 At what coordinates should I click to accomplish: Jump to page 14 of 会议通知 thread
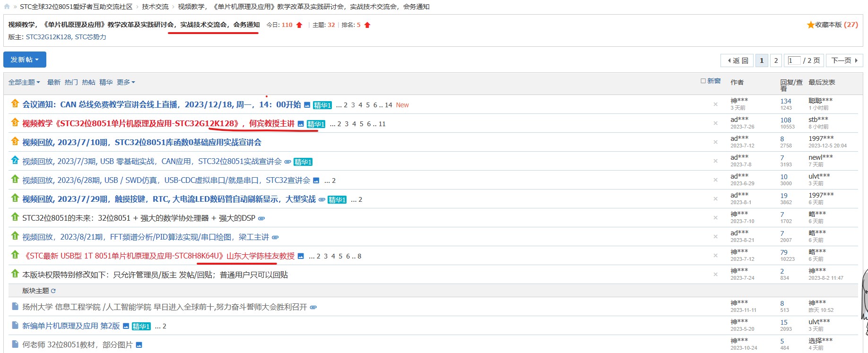pos(389,105)
